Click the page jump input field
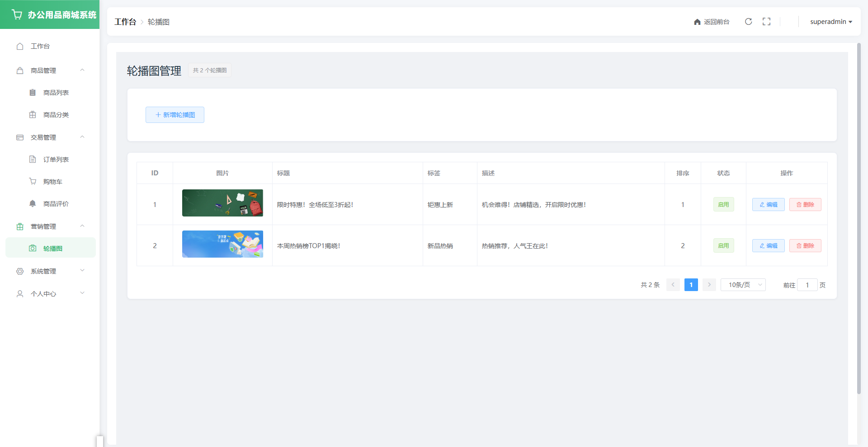This screenshot has width=868, height=447. [807, 285]
